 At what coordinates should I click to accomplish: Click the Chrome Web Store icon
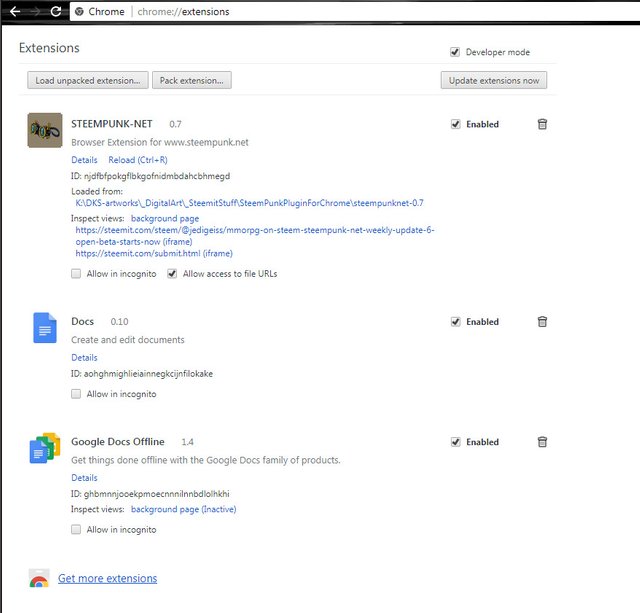pyautogui.click(x=39, y=579)
